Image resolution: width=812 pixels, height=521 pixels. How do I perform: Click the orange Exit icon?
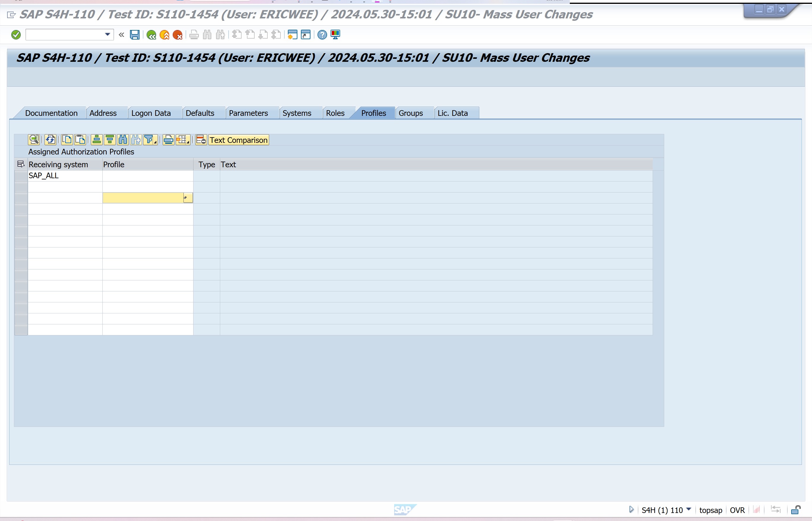[x=164, y=34]
